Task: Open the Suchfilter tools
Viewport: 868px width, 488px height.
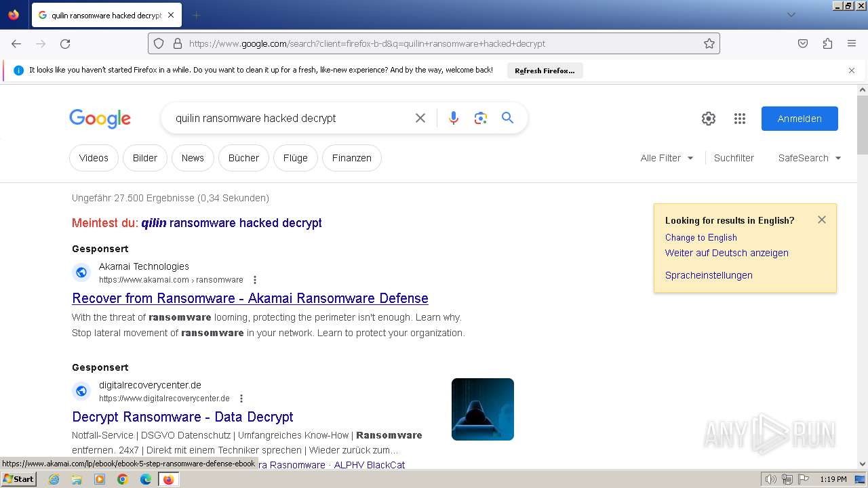Action: tap(734, 158)
